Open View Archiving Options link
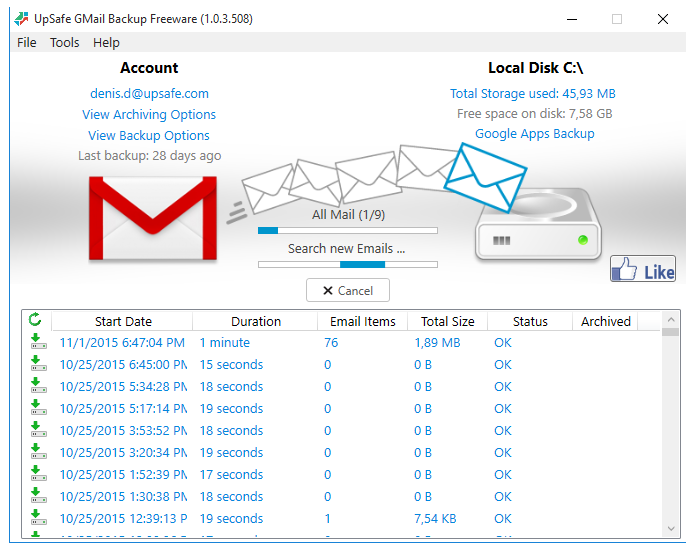 tap(149, 114)
